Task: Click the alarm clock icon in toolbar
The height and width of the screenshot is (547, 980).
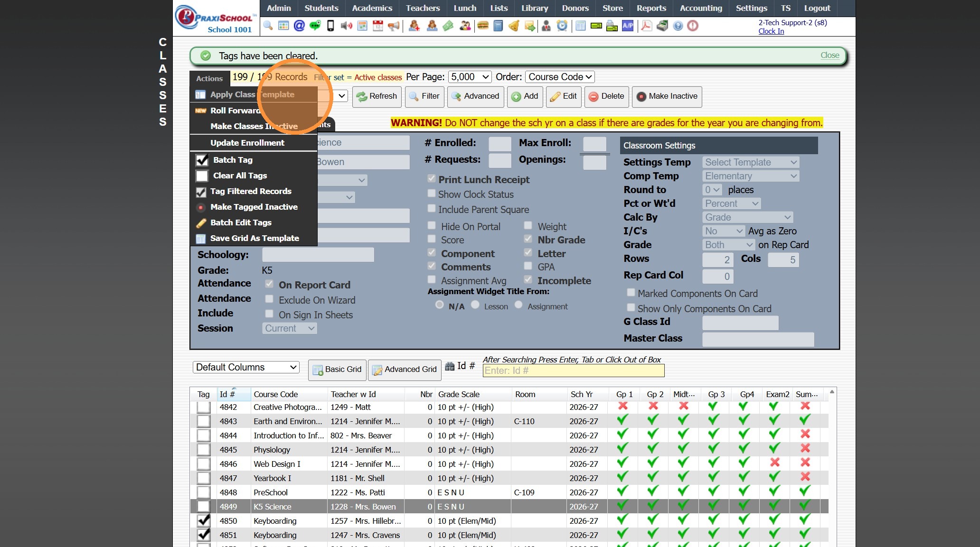Action: pos(562,26)
